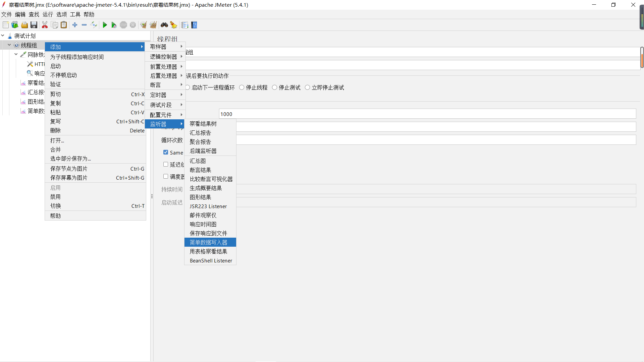Click the Paste clipboard icon

pyautogui.click(x=64, y=25)
